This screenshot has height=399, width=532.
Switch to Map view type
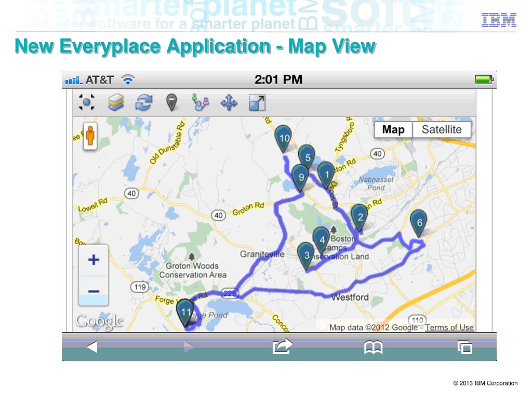coord(393,129)
